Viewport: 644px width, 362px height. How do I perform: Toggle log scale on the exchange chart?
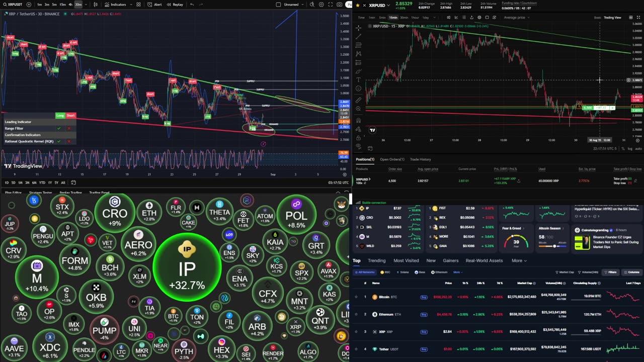click(630, 149)
